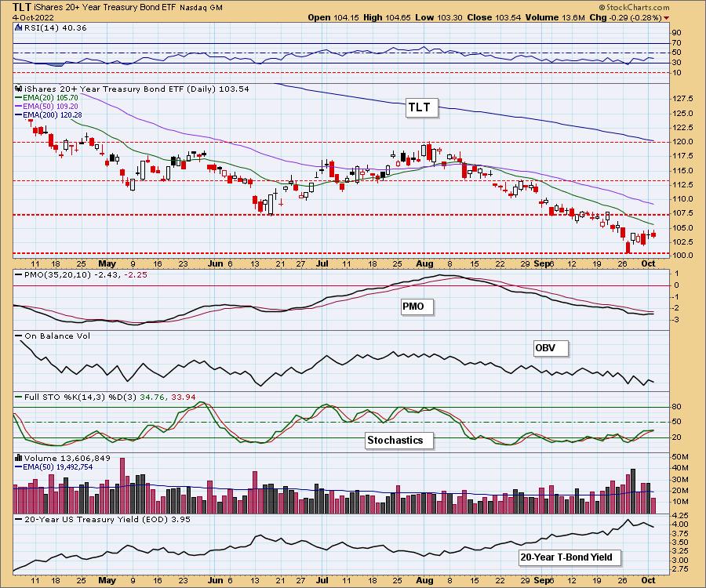The height and width of the screenshot is (588, 706).
Task: Click the 4.25 yield axis label
Action: point(680,516)
